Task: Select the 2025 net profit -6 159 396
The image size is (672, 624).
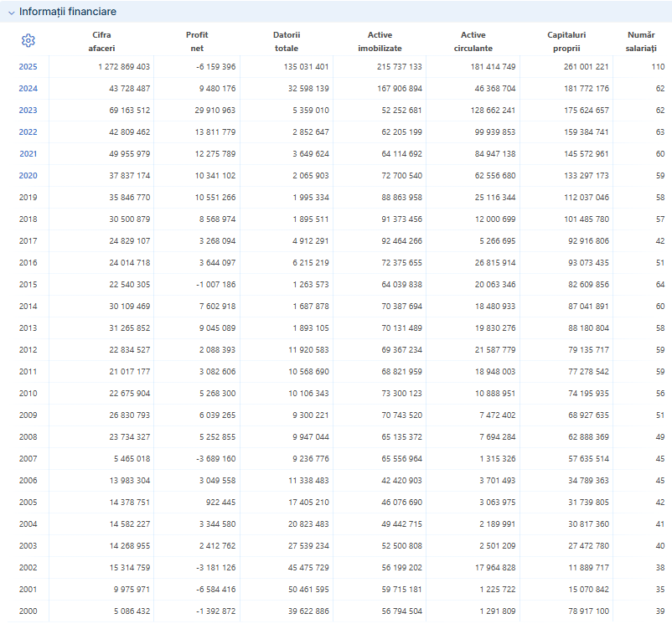Action: point(216,67)
